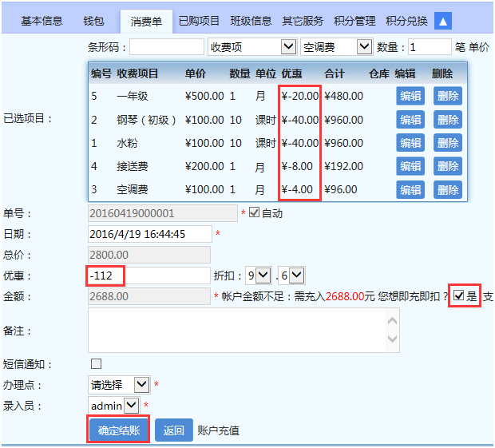This screenshot has height=448, width=495.
Task: Enable the 短信通知 checkbox
Action: coord(97,364)
